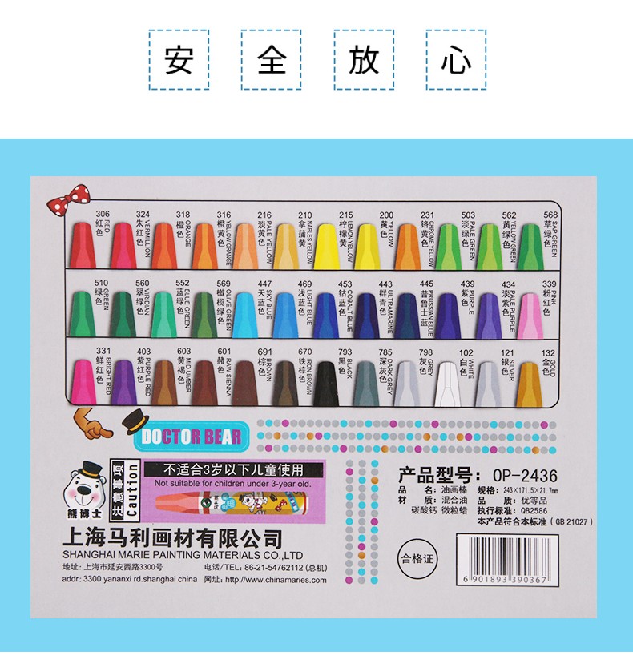Select the 793 black crayon swatch
The image size is (633, 672).
click(x=325, y=384)
